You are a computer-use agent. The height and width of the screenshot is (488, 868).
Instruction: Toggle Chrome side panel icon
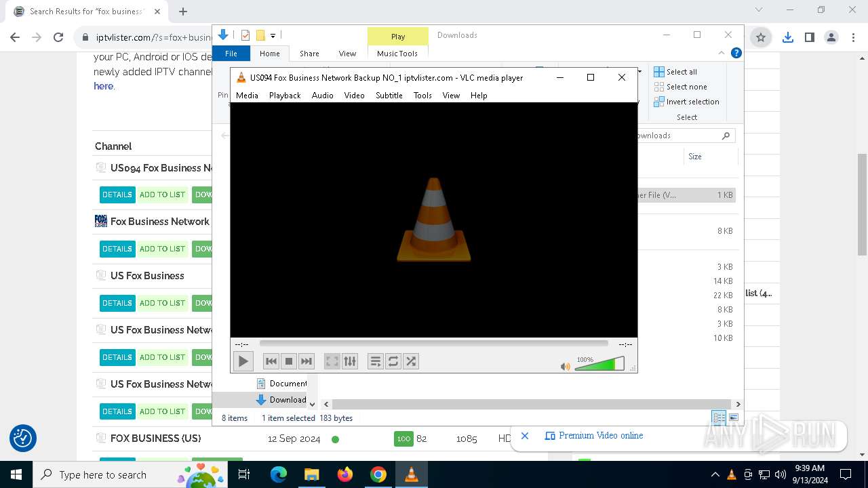[x=809, y=38]
